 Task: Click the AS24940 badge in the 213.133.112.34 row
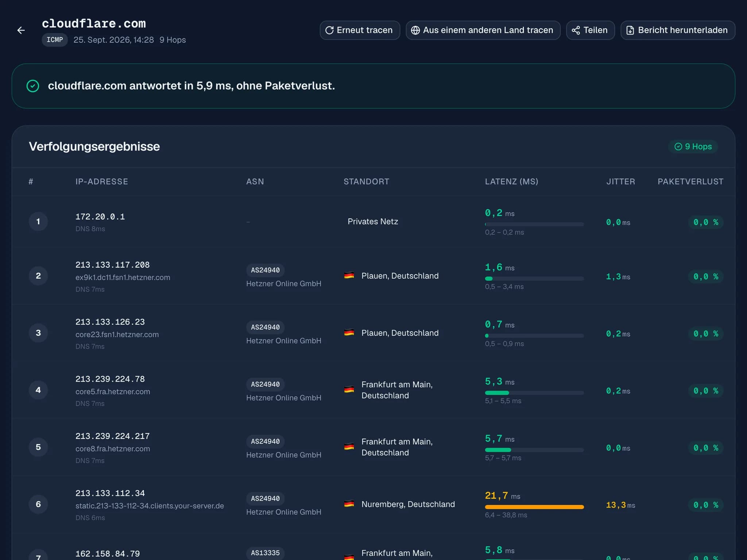[265, 498]
